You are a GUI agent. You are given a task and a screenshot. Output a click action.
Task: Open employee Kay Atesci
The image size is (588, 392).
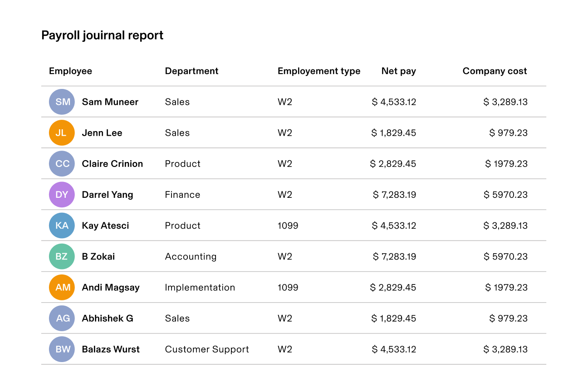105,225
